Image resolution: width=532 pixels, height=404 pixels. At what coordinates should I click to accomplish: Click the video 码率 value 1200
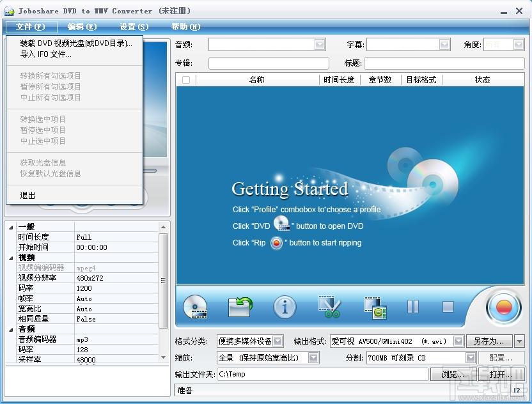click(x=116, y=288)
